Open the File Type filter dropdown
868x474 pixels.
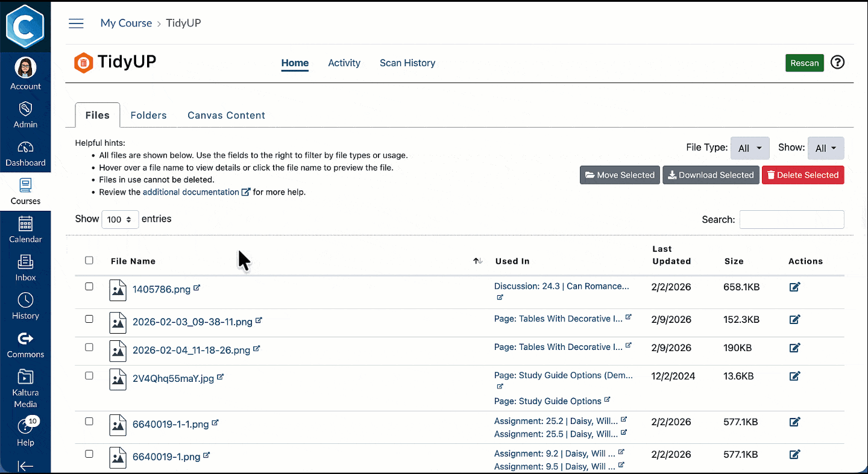(750, 148)
